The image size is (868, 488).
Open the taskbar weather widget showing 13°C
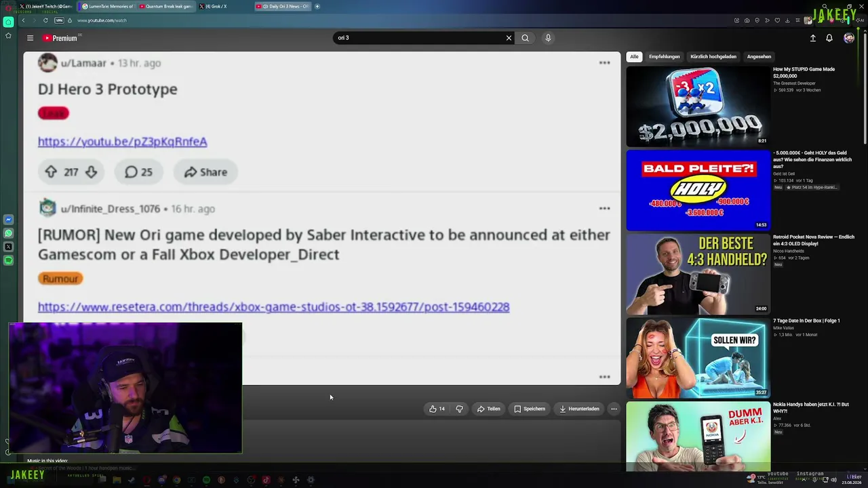point(765,479)
